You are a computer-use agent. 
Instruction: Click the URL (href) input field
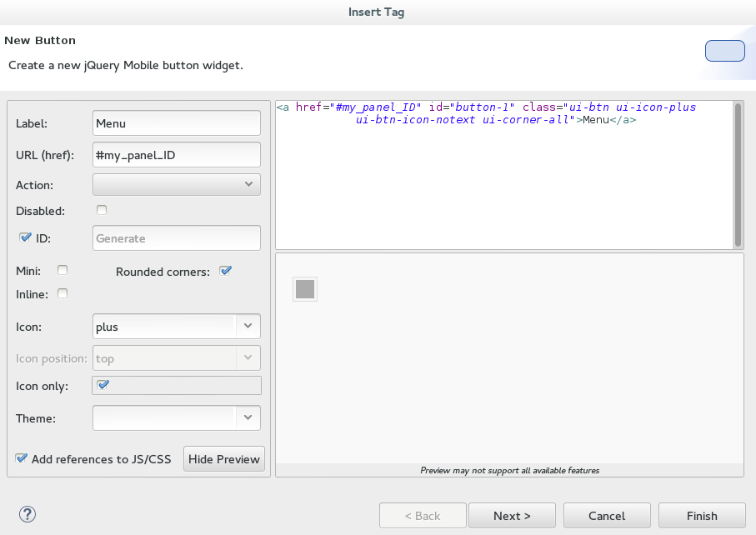(x=177, y=155)
